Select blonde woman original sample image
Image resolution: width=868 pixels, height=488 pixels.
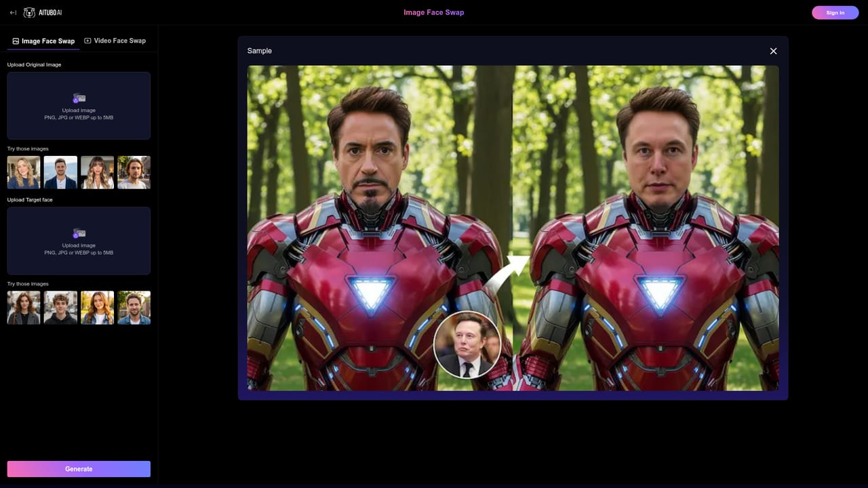click(x=24, y=172)
